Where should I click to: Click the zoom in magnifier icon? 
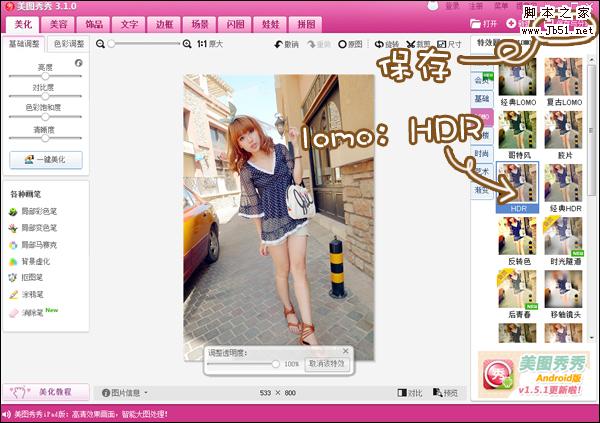tap(187, 44)
